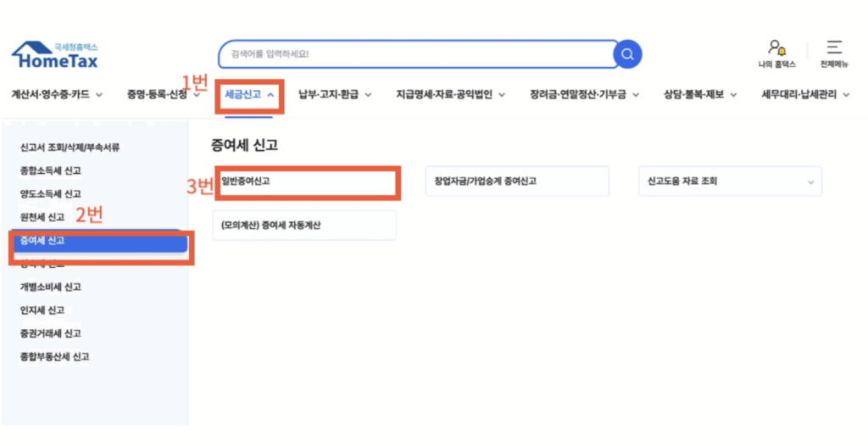The height and width of the screenshot is (446, 868).
Task: Open the 세무대리·납세관리 menu
Action: 805,95
